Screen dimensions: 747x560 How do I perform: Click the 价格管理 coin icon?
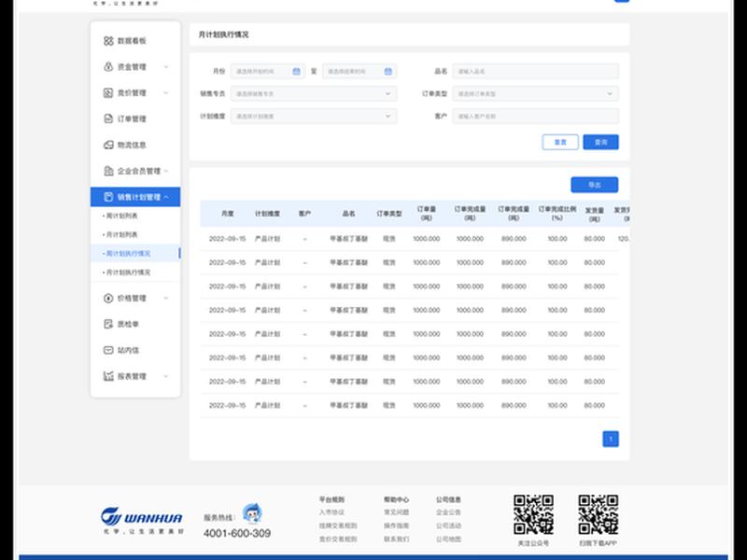point(108,298)
